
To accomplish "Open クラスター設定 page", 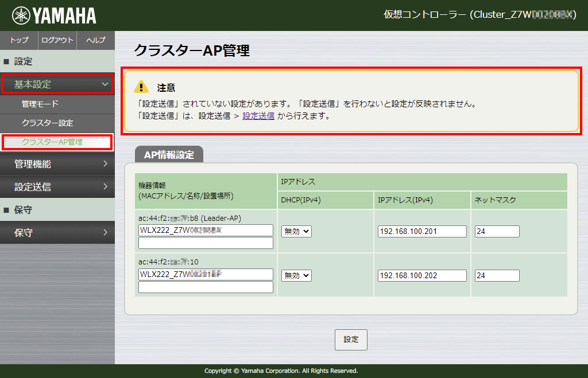I will coord(47,123).
